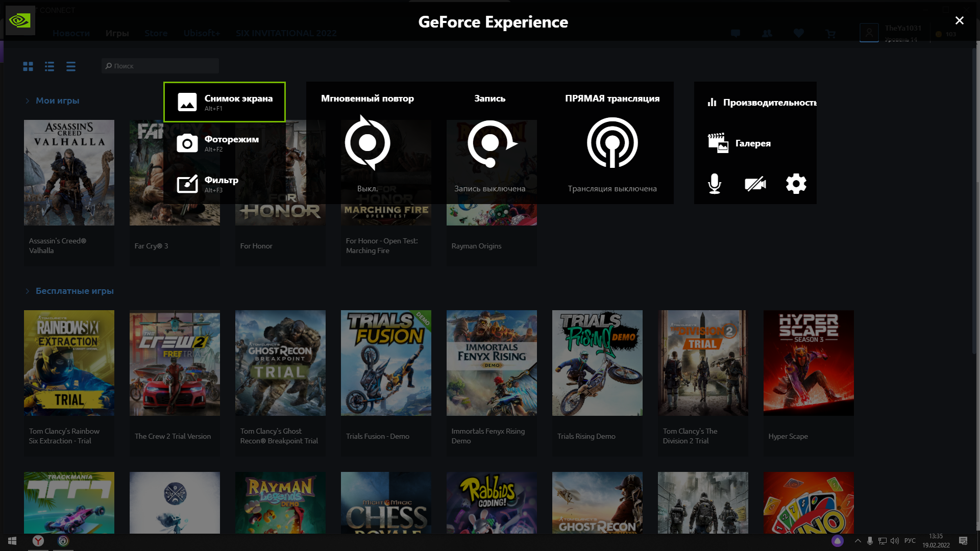Open GeForce Experience settings gear
This screenshot has width=980, height=551.
pos(796,184)
